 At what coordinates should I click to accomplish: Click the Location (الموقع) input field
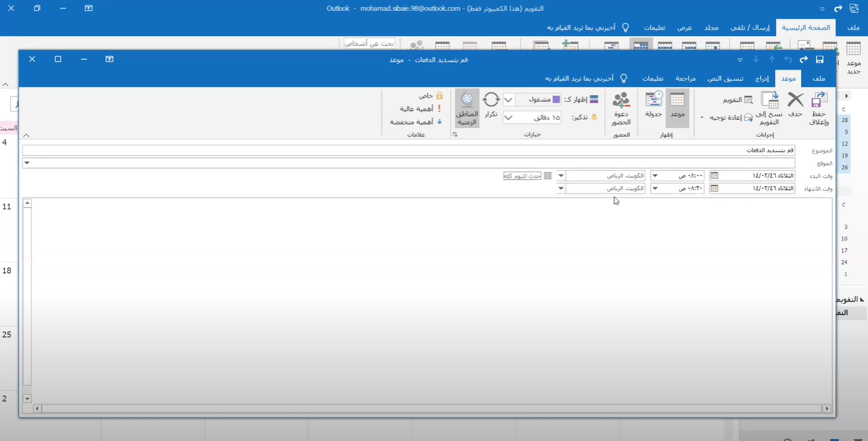pos(412,163)
